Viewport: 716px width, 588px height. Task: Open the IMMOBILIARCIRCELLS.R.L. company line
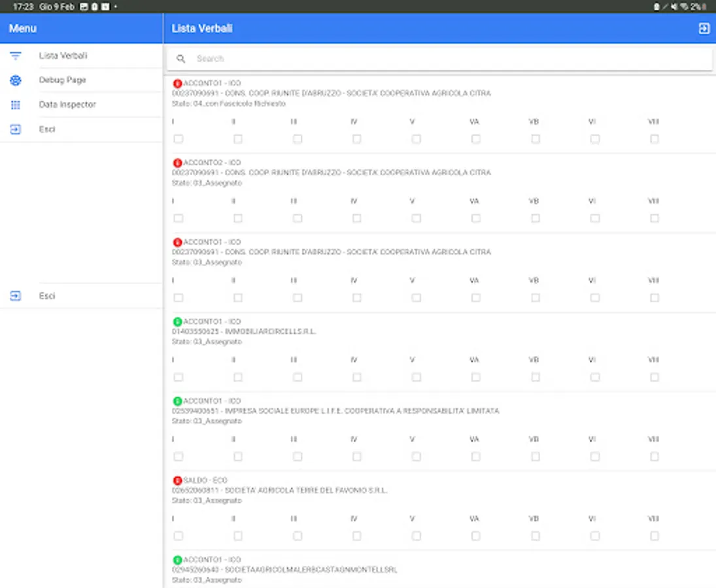[x=244, y=331]
